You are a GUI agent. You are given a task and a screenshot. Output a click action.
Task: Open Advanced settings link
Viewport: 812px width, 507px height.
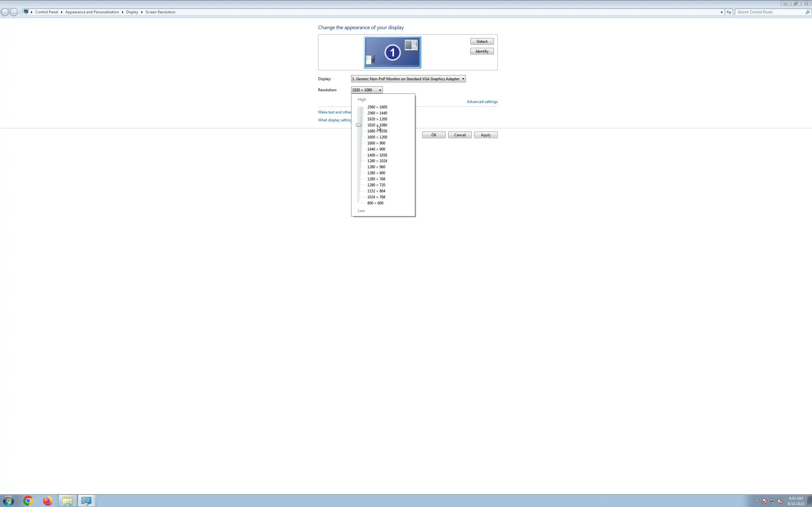482,102
